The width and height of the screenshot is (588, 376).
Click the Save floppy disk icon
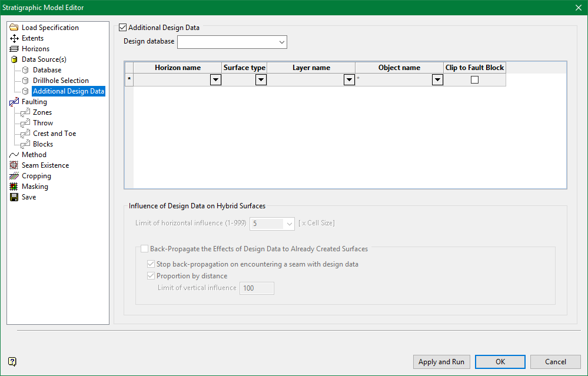tap(14, 197)
